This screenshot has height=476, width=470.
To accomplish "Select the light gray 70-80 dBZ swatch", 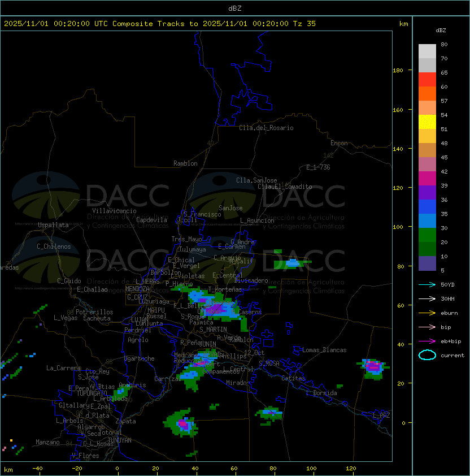I will pyautogui.click(x=427, y=51).
